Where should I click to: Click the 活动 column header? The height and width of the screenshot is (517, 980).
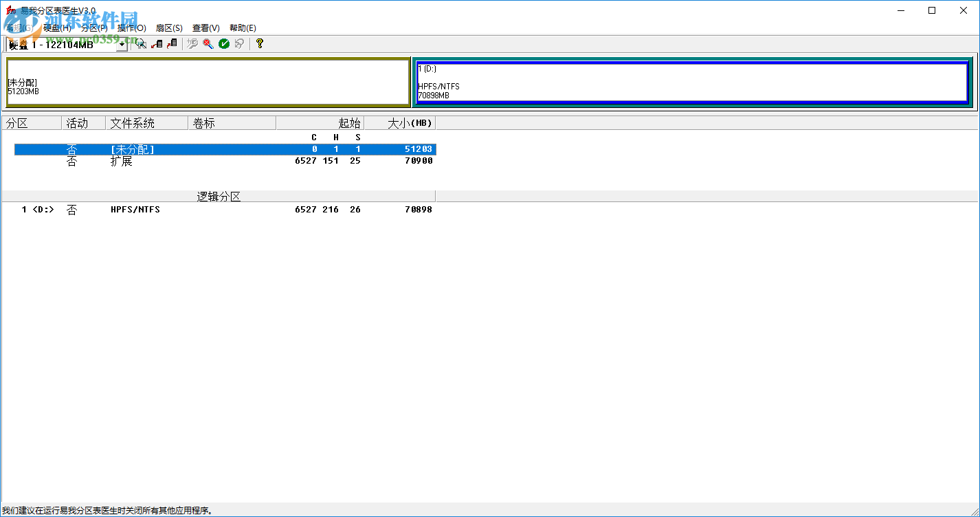pos(83,123)
